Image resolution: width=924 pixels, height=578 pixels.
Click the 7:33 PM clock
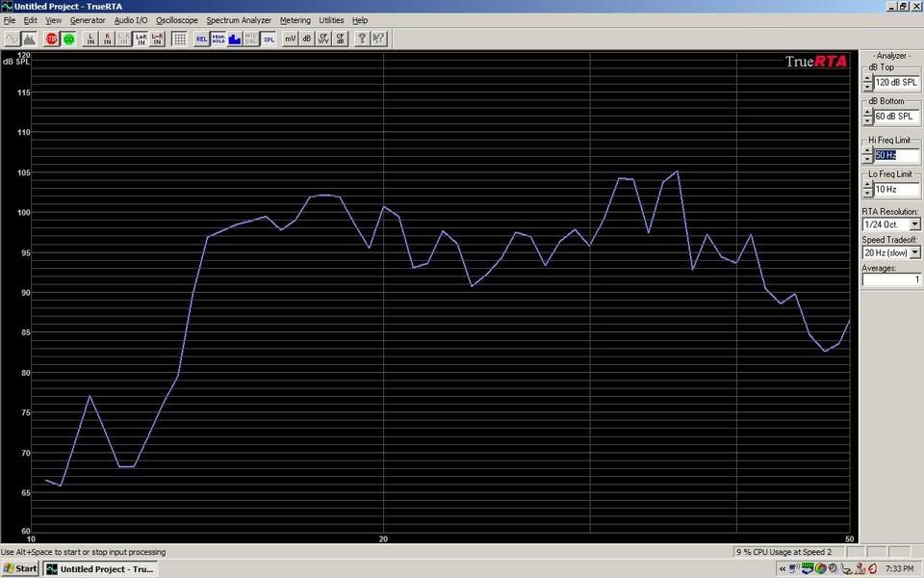point(899,568)
